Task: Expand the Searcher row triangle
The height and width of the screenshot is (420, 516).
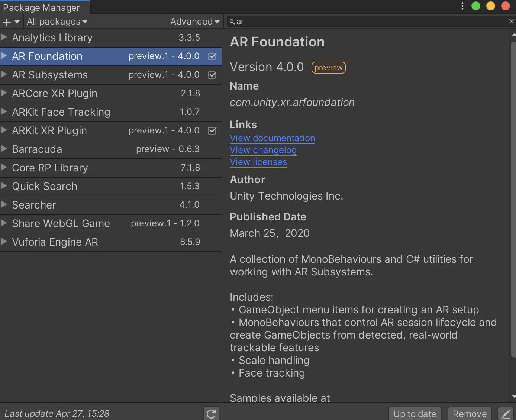Action: pyautogui.click(x=4, y=204)
